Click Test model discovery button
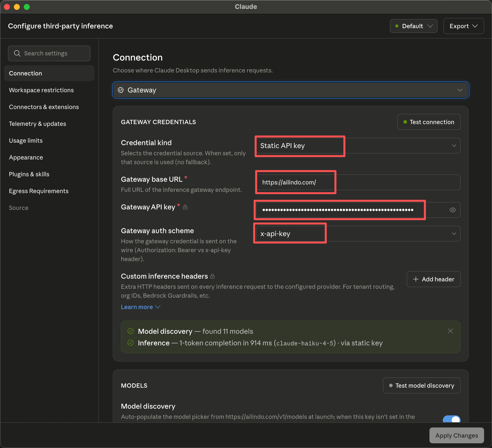The height and width of the screenshot is (448, 492). [422, 385]
